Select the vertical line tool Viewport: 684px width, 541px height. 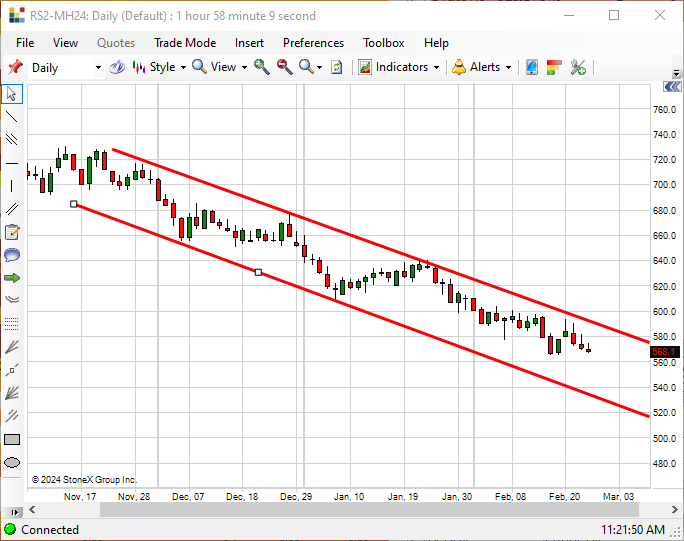coord(12,186)
